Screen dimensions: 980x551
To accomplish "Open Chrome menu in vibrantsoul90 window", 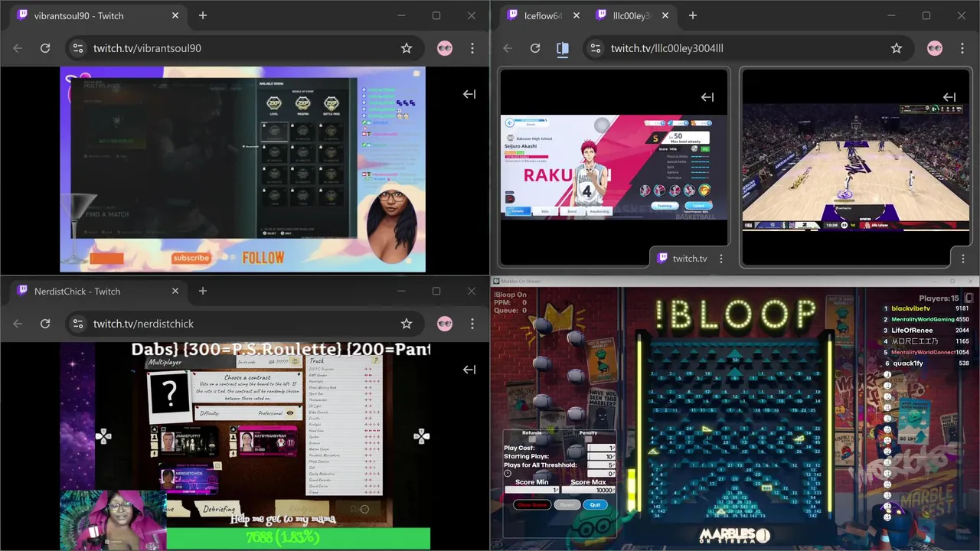I will 472,48.
